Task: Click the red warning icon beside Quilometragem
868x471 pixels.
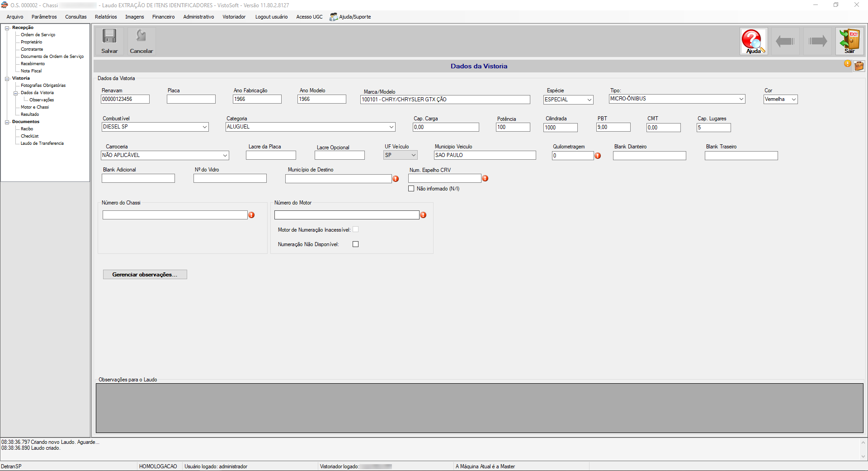Action: [598, 156]
